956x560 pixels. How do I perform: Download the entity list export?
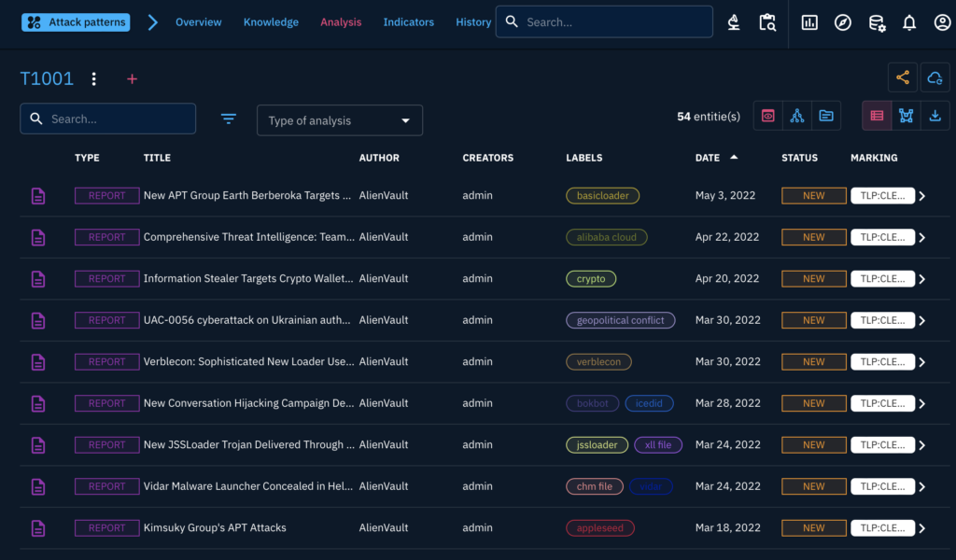(935, 116)
